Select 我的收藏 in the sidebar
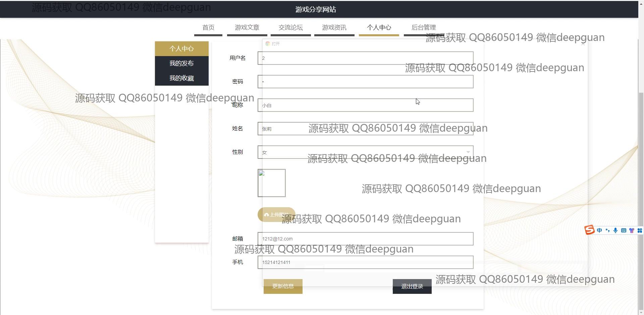 181,78
